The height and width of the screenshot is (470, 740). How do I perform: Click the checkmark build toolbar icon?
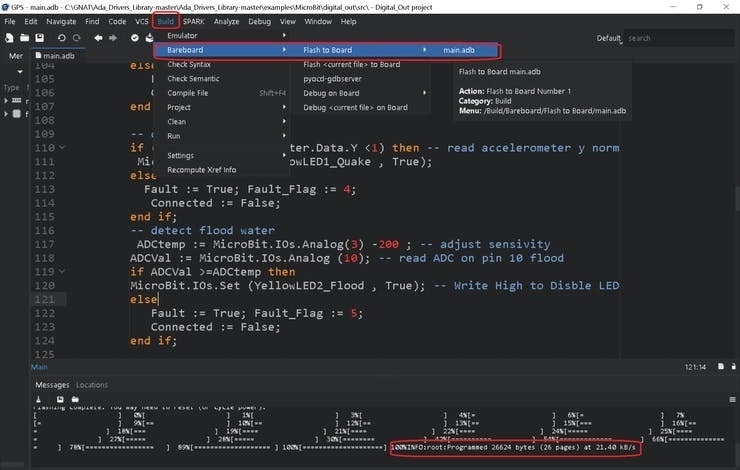point(136,38)
